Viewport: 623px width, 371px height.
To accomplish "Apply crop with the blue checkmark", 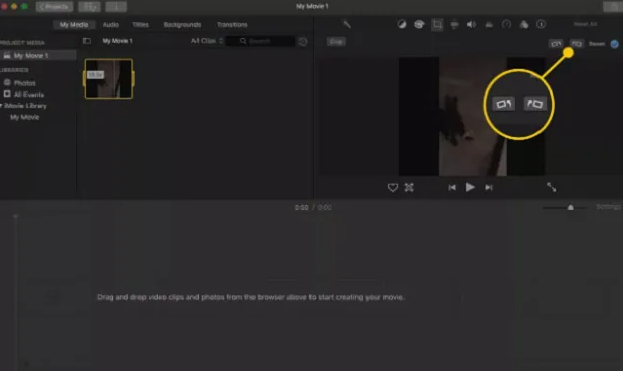I will [x=614, y=44].
